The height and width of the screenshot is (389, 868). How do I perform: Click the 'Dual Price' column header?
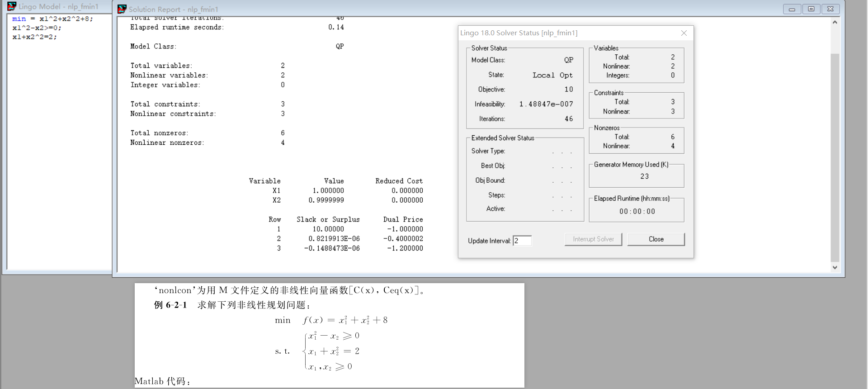click(x=403, y=219)
